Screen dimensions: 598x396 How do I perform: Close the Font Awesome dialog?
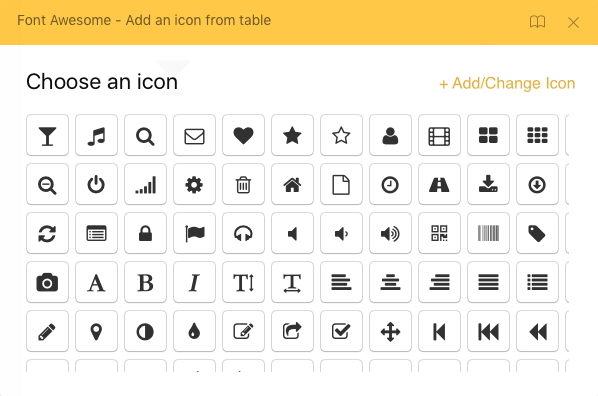[x=573, y=23]
